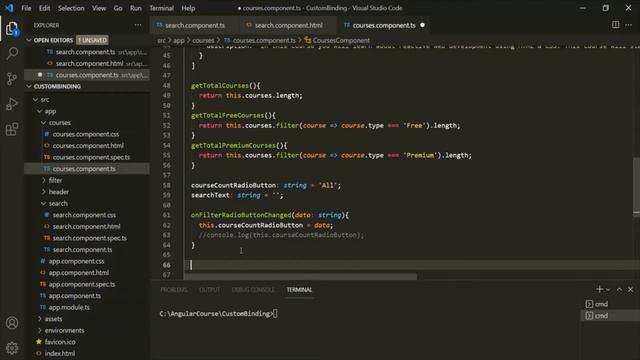Open the Manage gear icon
Screen dimensions: 640x360
(x=12, y=348)
